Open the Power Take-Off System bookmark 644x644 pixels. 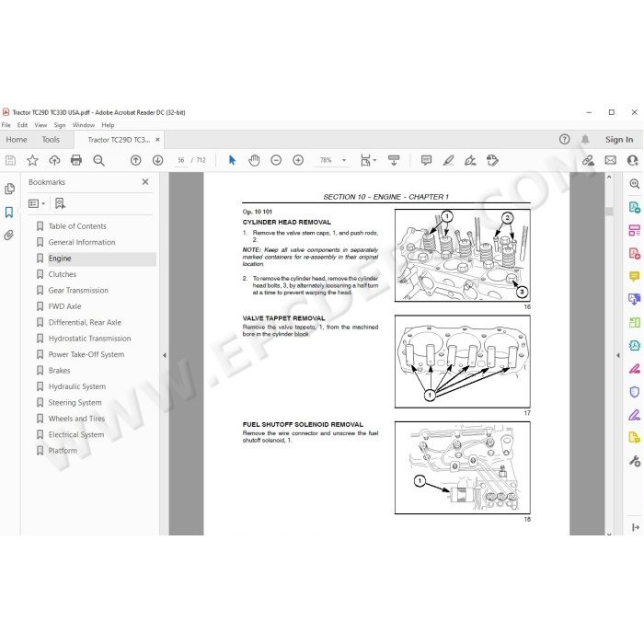click(86, 354)
